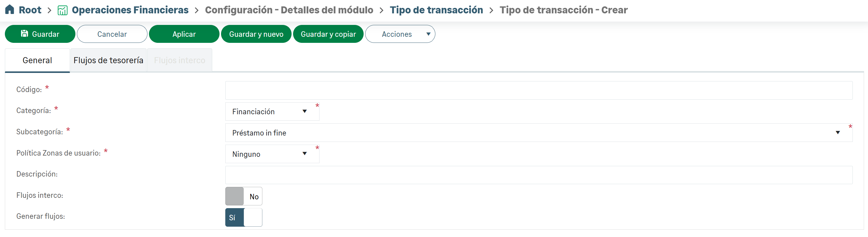Click the Acciones dropdown arrow icon

coord(428,34)
